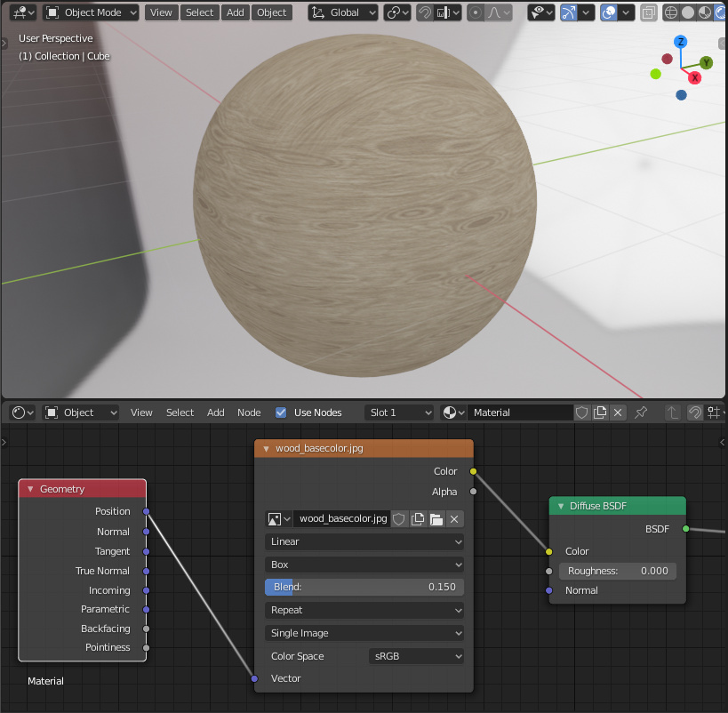The width and height of the screenshot is (728, 713).
Task: Open image file browser in texture node
Action: coord(436,519)
